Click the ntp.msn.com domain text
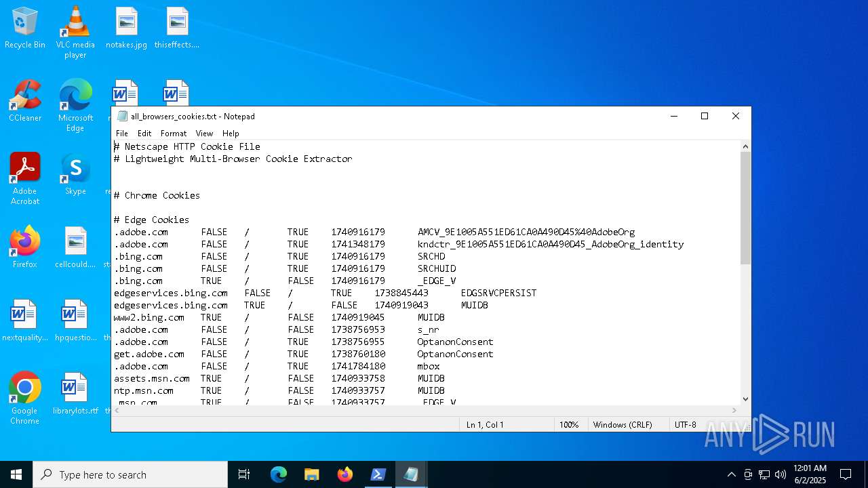Image resolution: width=868 pixels, height=488 pixels. click(x=144, y=390)
